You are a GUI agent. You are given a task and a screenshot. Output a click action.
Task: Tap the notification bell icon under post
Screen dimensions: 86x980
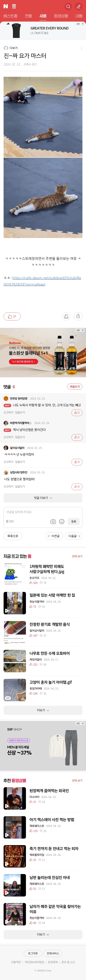(x=66, y=316)
